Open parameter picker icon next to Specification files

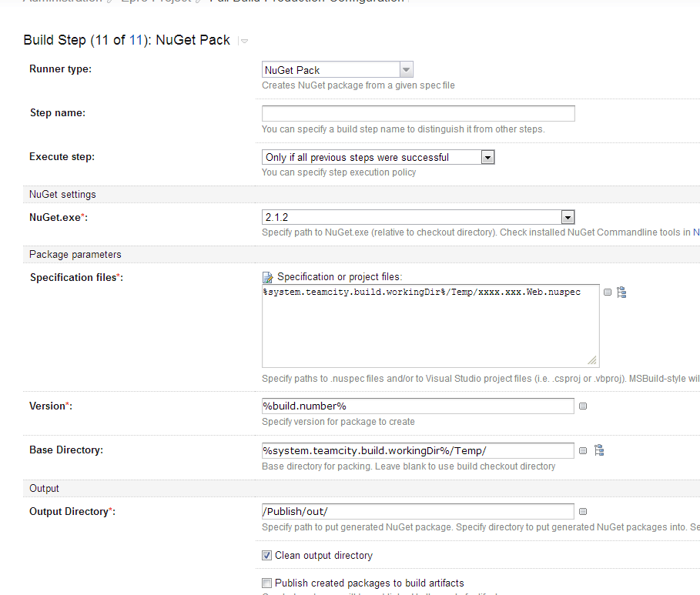pyautogui.click(x=608, y=292)
